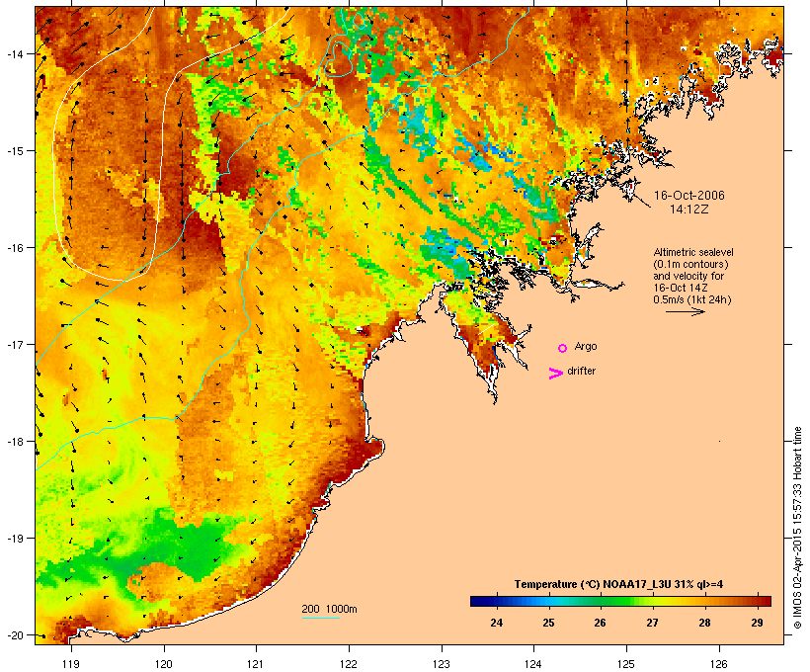Click the latitude axis label -17
810x672 pixels.
click(15, 344)
